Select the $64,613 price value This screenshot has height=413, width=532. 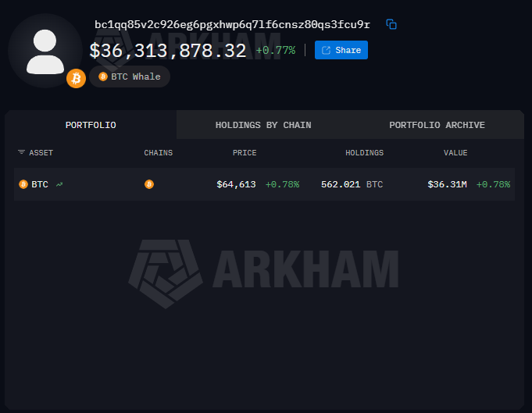(236, 184)
